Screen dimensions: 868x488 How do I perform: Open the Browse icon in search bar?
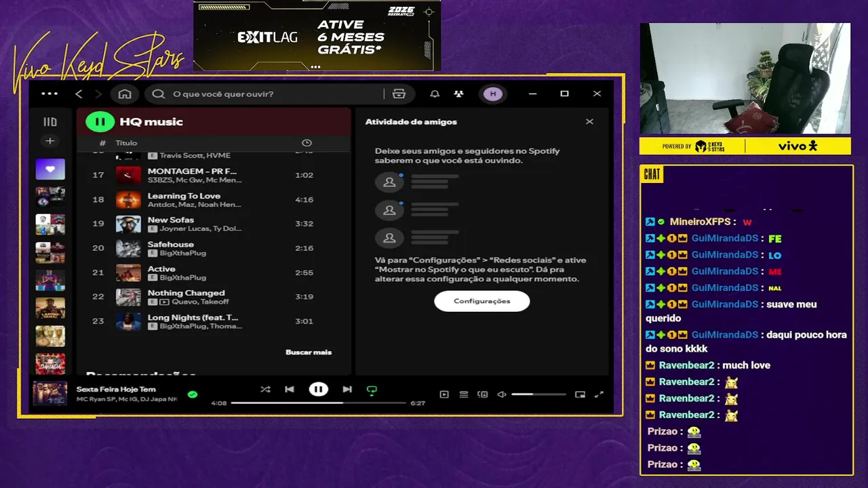(399, 94)
